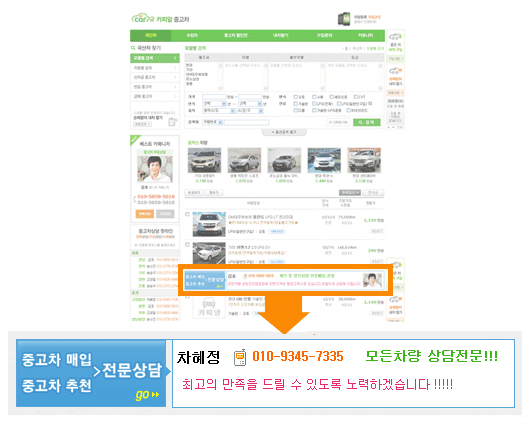Open the starting year dropdown
This screenshot has width=531, height=432.
tap(214, 104)
